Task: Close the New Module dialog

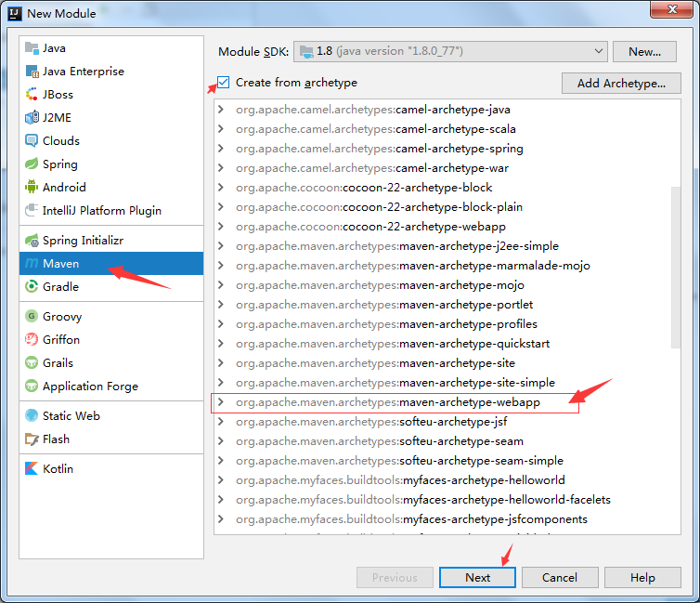Action: [x=672, y=9]
